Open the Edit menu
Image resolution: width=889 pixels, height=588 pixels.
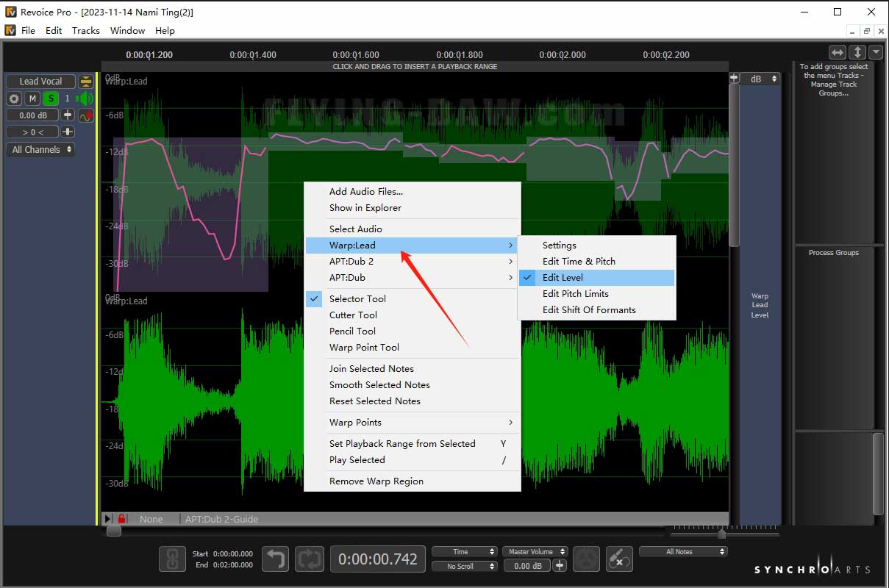click(x=54, y=31)
